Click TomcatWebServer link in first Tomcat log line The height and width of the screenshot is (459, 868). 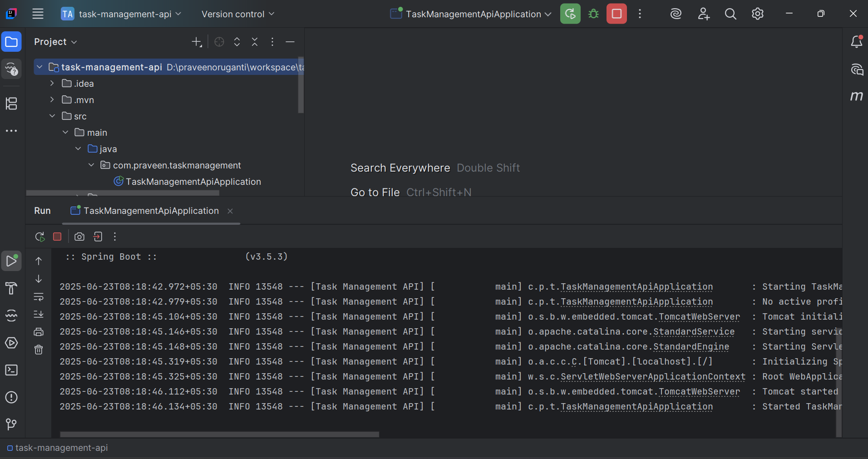(x=699, y=316)
